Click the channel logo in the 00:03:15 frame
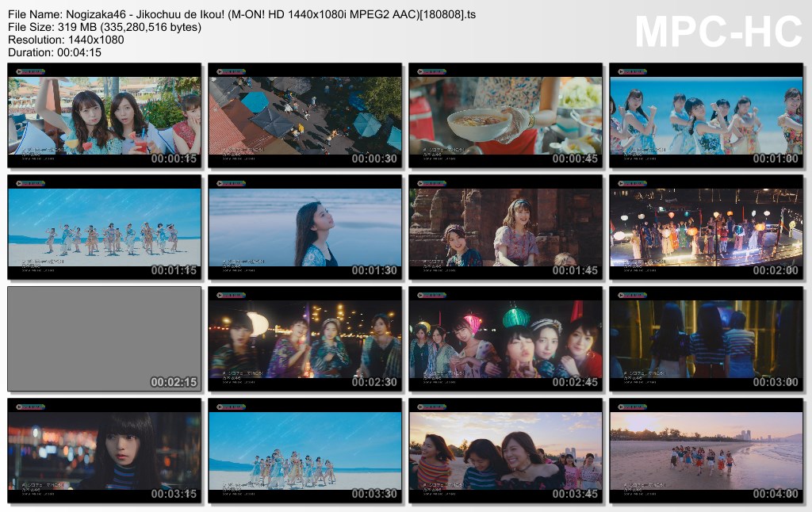The height and width of the screenshot is (512, 812). coord(30,407)
